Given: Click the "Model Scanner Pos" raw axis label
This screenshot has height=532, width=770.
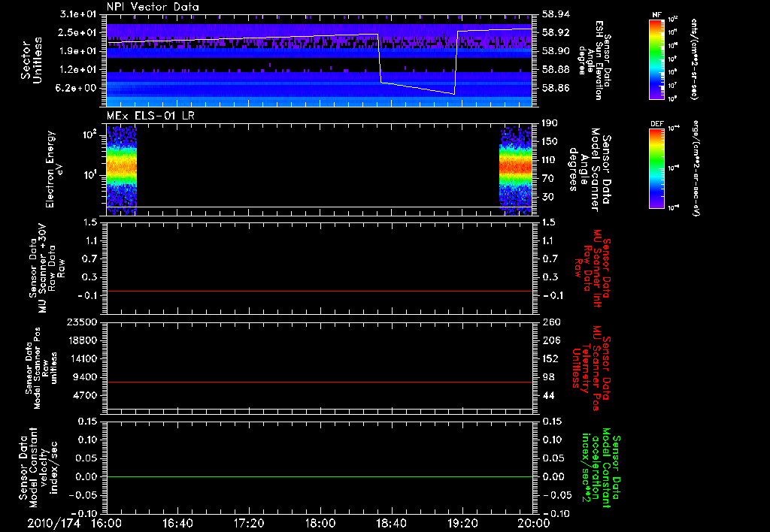Looking at the screenshot, I should coord(37,367).
